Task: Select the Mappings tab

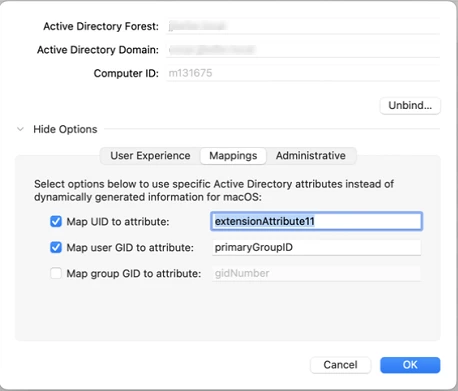Action: click(x=233, y=156)
